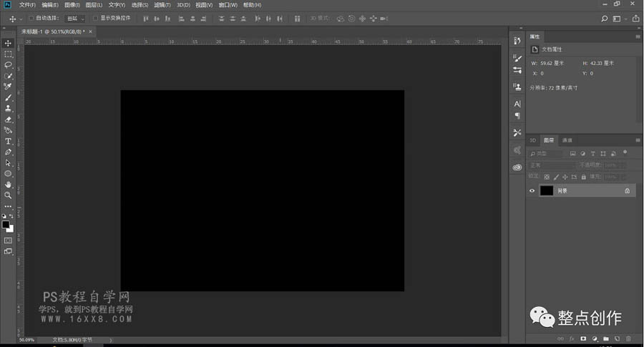Select the Rectangular Marquee tool
This screenshot has width=644, height=347.
(8, 54)
